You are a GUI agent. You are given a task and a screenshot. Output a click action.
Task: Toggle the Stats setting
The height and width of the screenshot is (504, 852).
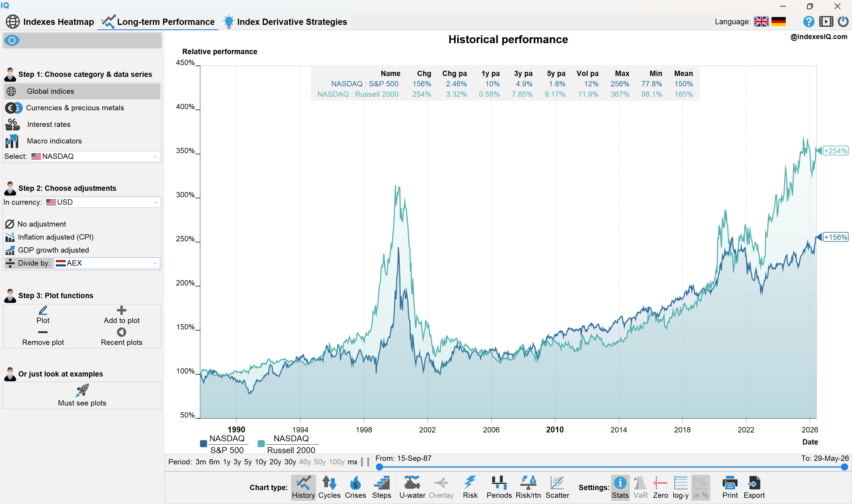click(620, 487)
